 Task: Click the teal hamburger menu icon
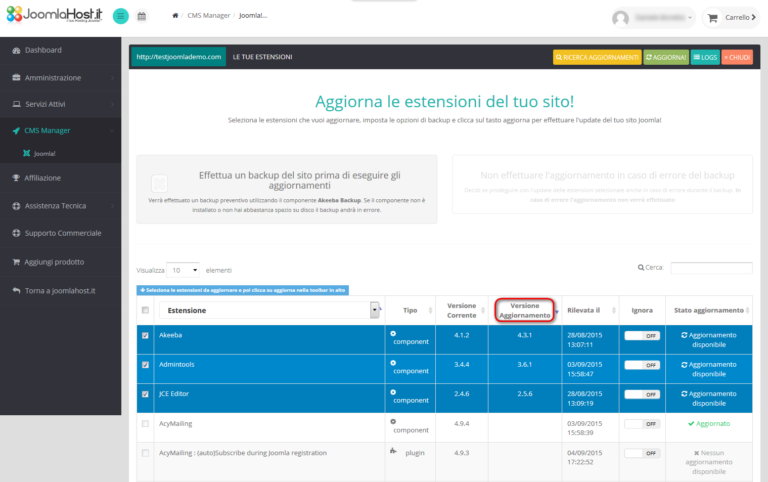point(121,16)
